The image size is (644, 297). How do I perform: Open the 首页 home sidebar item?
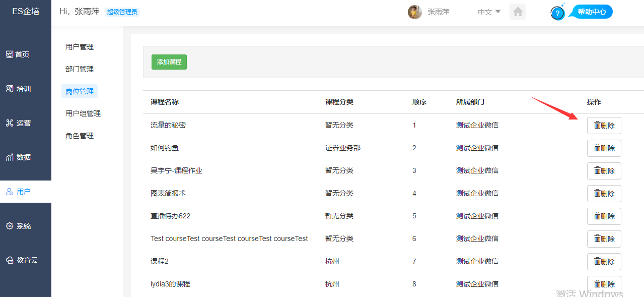click(18, 54)
